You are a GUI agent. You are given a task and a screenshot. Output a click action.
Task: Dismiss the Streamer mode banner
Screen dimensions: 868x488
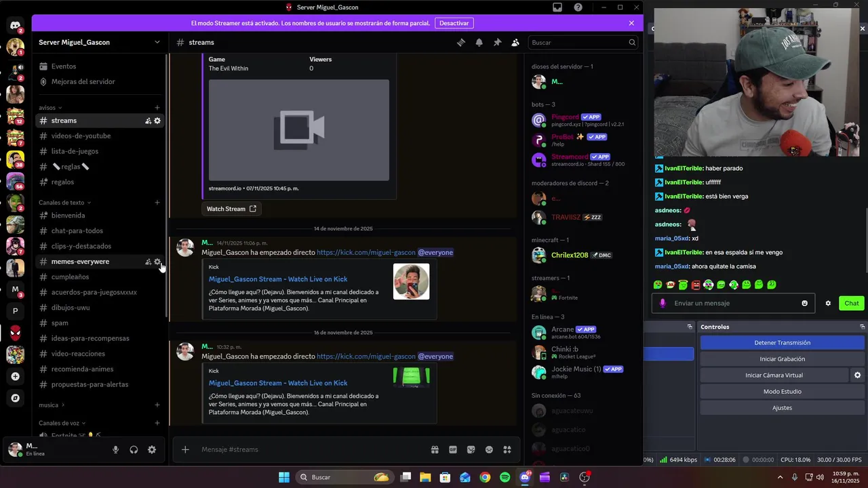(x=631, y=23)
